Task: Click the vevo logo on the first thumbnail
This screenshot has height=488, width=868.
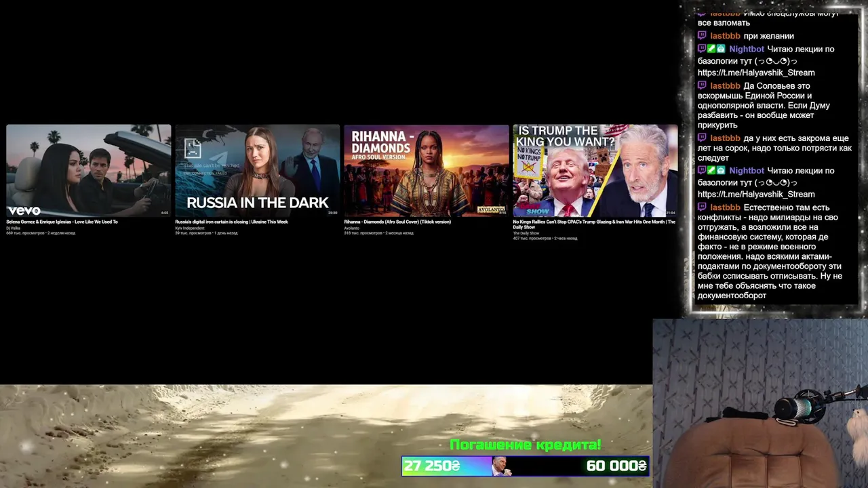Action: (24, 210)
